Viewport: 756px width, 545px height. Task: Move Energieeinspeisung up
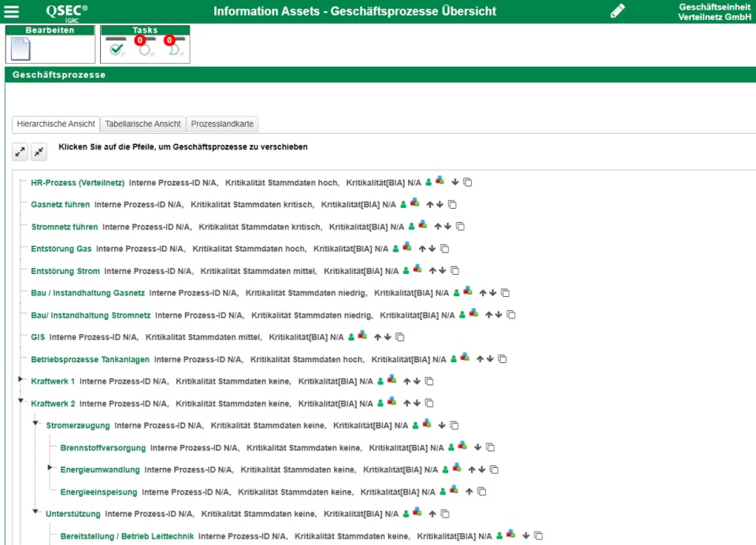tap(469, 491)
